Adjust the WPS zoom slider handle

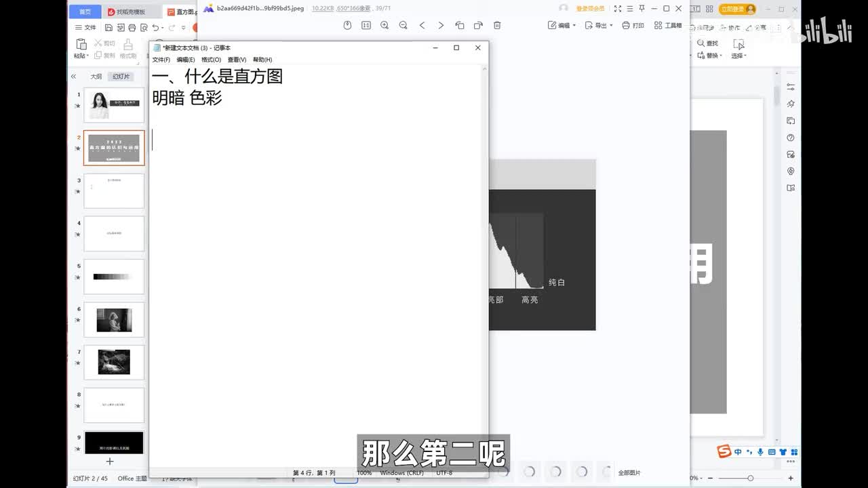coord(750,479)
